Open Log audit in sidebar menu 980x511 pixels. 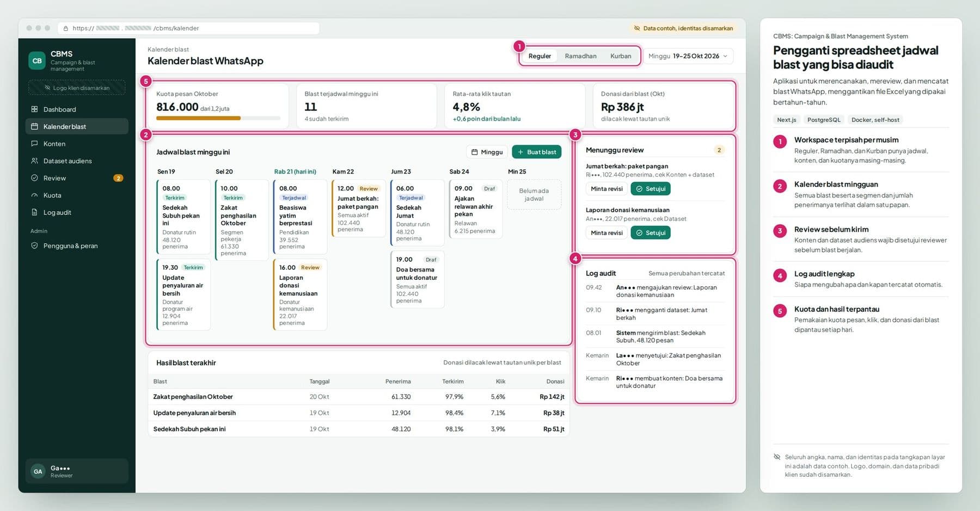77,212
